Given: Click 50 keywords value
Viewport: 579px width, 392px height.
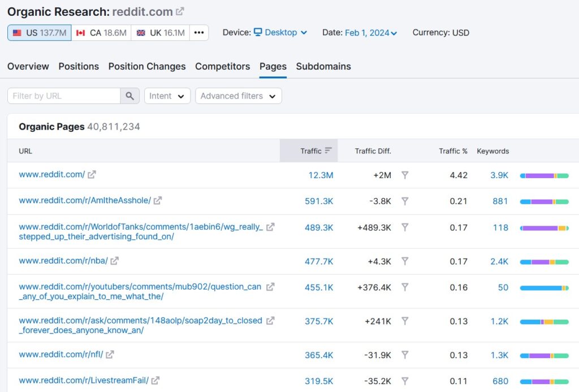Looking at the screenshot, I should (x=503, y=287).
